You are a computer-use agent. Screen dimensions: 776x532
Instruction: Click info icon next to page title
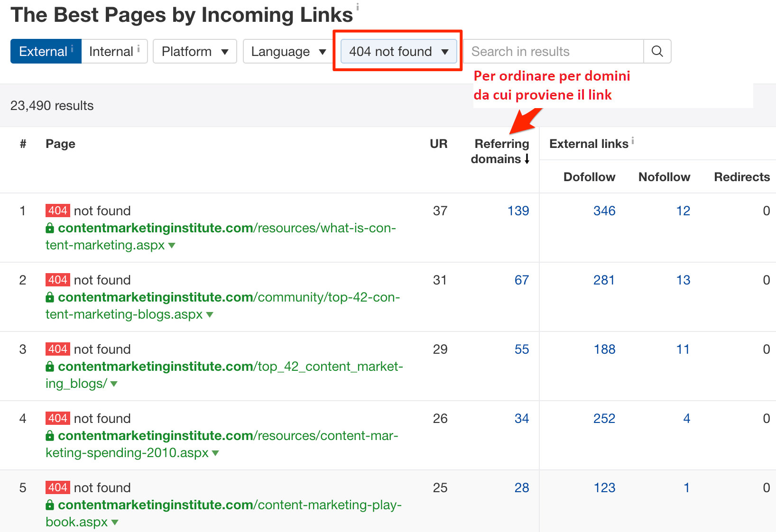point(358,7)
